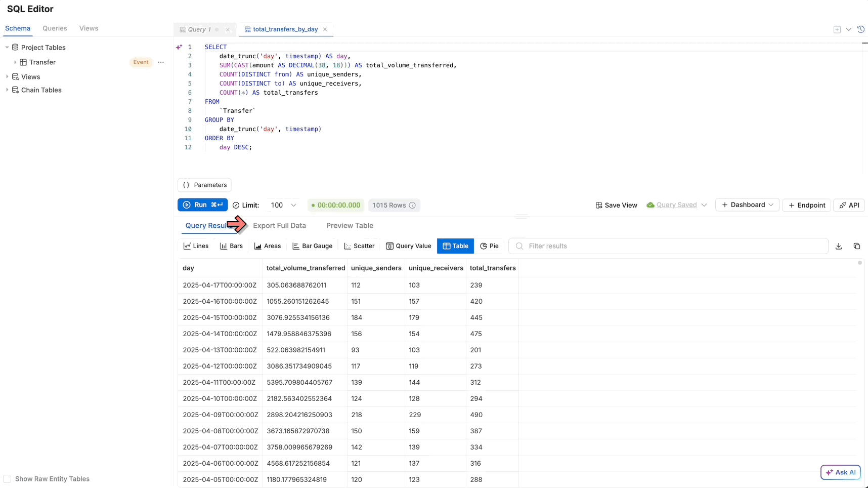Add a new query tab with plus icon
This screenshot has width=868, height=488.
coord(837,29)
